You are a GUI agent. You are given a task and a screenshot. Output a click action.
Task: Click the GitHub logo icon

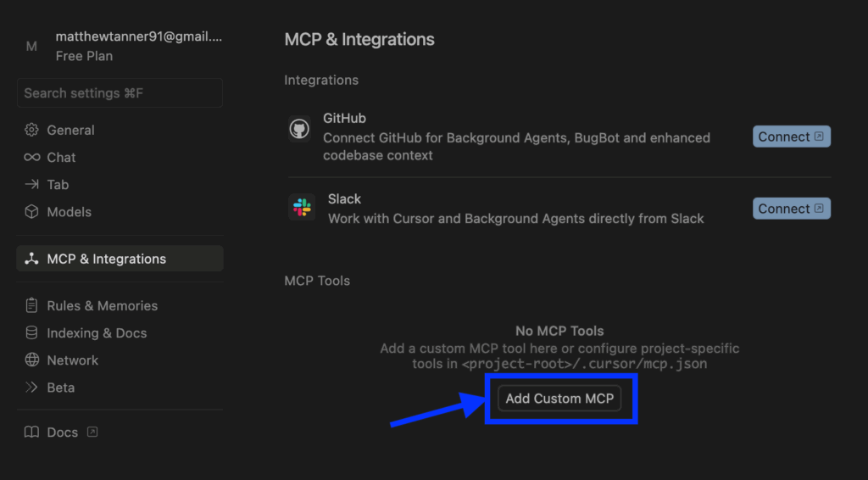point(299,129)
